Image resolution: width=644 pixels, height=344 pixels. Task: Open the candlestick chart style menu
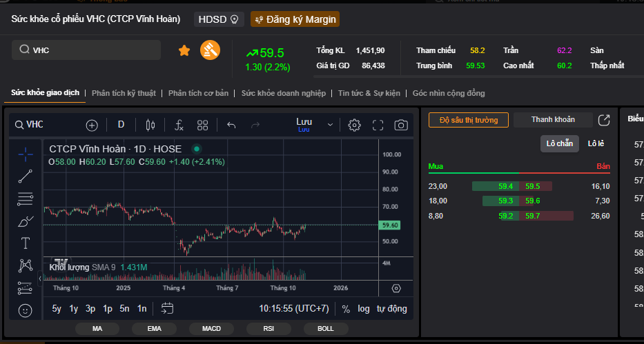click(x=150, y=125)
